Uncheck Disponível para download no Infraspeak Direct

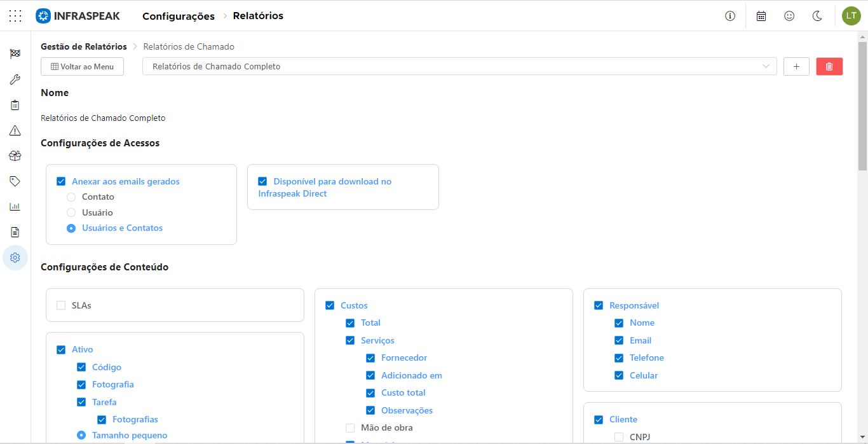coord(262,181)
